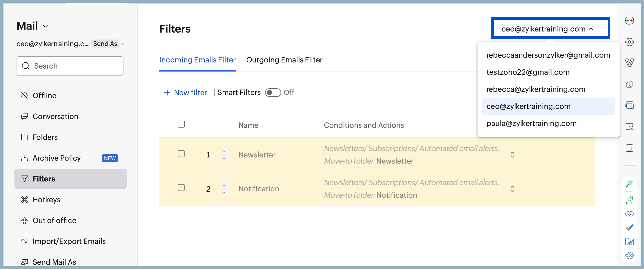Select rebeccaandersonzylker@gmail.com from account list
Viewport: 644px width, 269px height.
(x=548, y=55)
